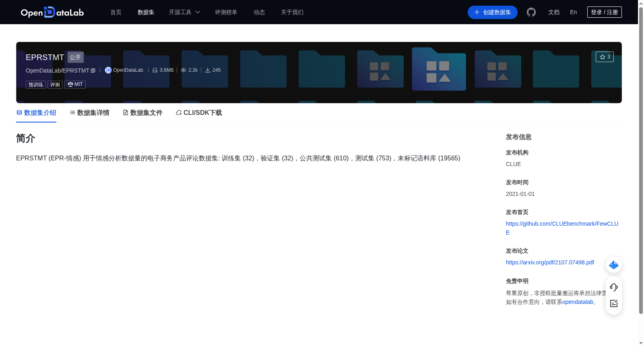Open the FewCLUE GitHub homepage link
The image size is (644, 347).
562,228
